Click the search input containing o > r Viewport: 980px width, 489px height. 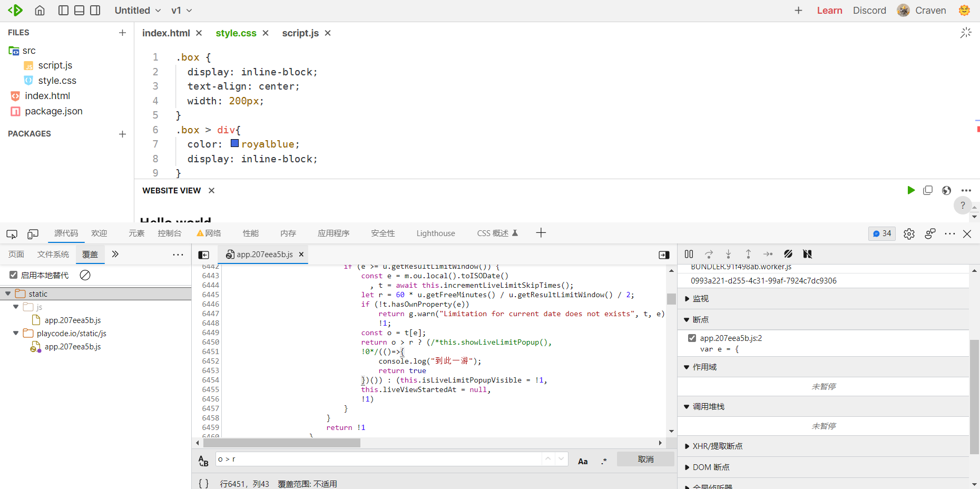coord(378,459)
